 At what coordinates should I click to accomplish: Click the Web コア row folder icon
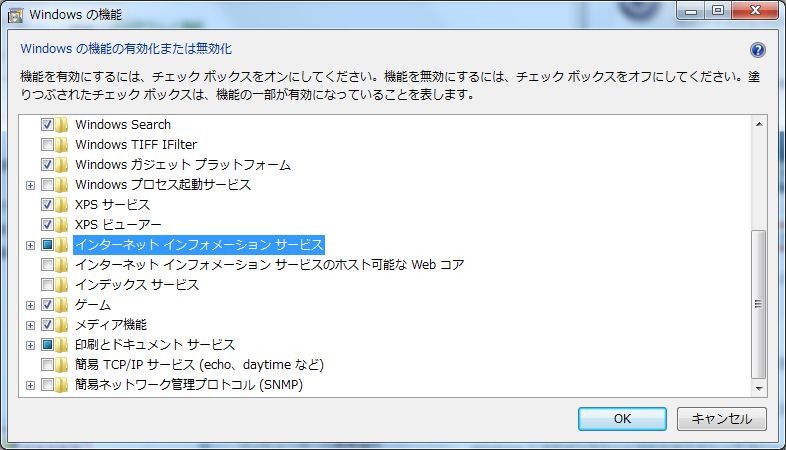62,265
